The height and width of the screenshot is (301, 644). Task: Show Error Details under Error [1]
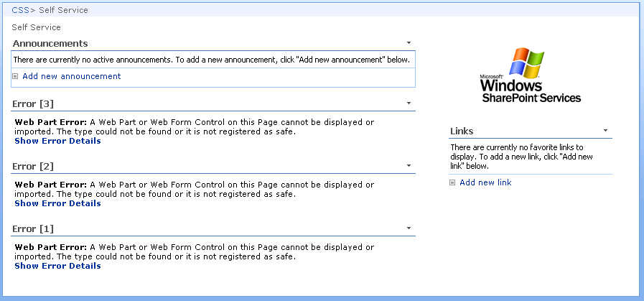click(57, 266)
